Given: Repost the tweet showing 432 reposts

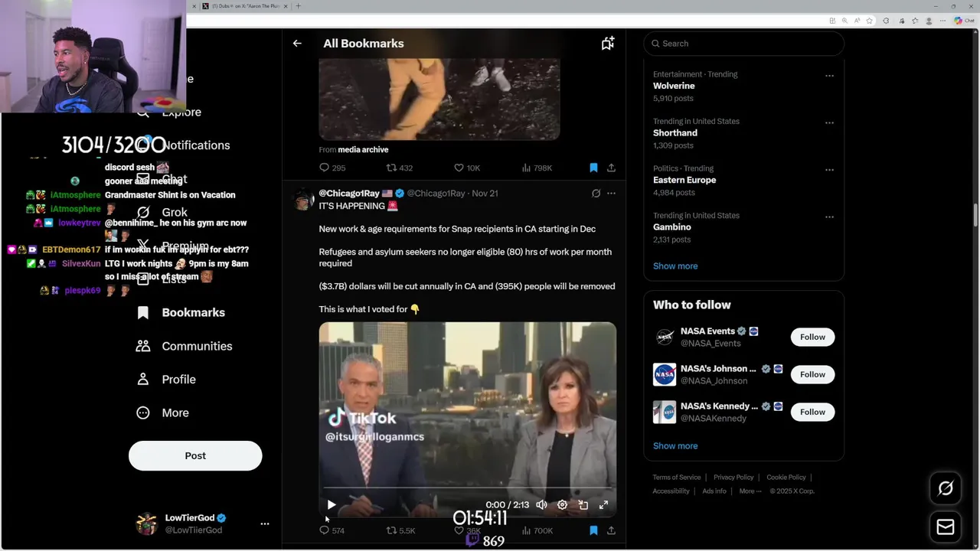Looking at the screenshot, I should point(400,168).
